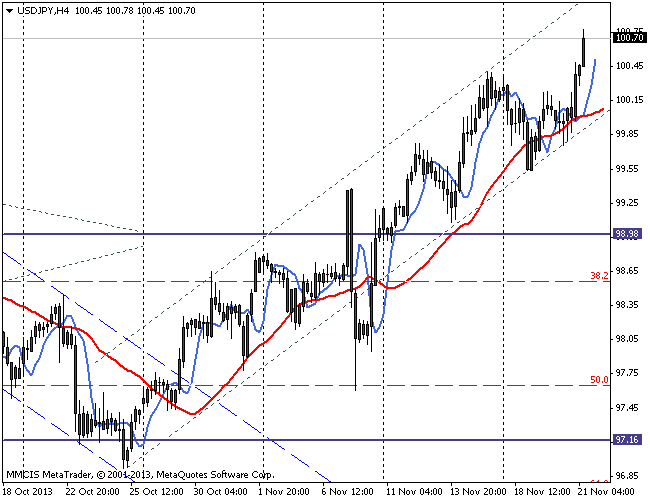
Task: Click the 38.2 Fibonacci level label
Action: [599, 275]
